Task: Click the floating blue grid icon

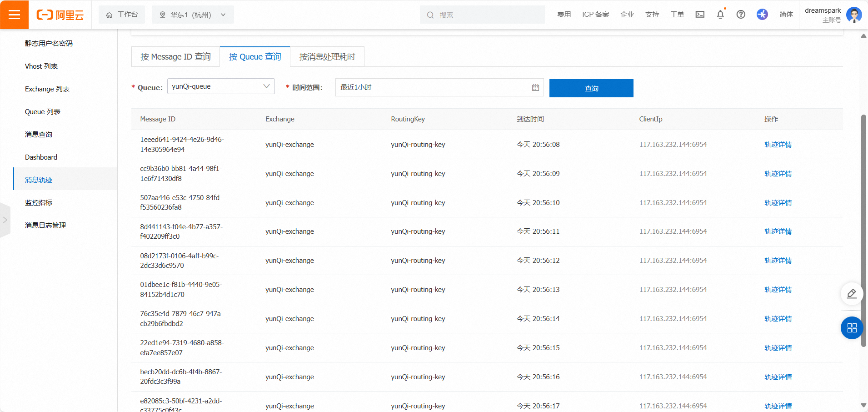Action: 852,328
